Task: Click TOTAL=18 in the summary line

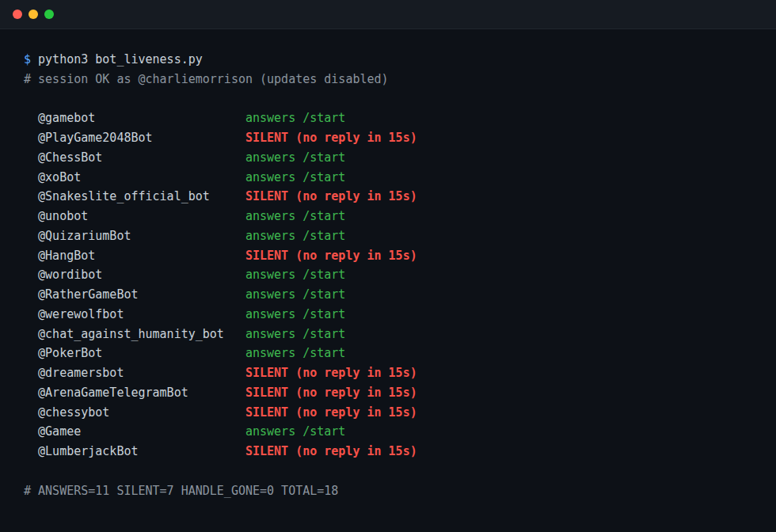Action: point(310,491)
